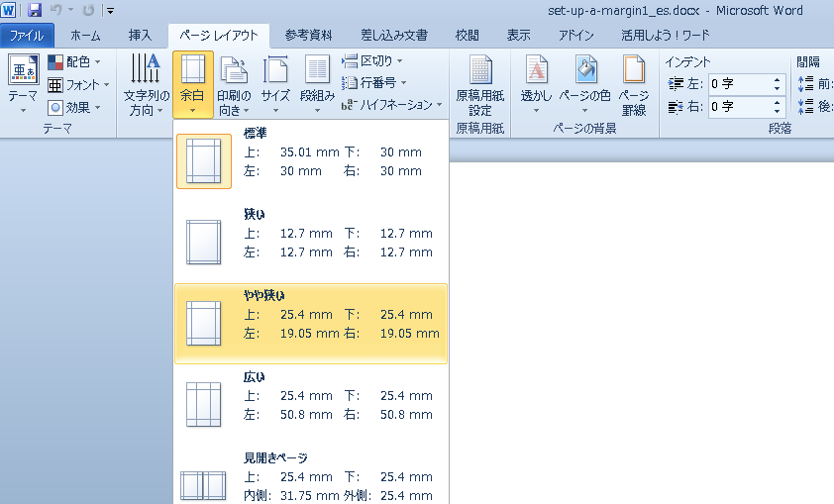The image size is (834, 504).
Task: Click the ページ罫線 page borders button
Action: point(634,86)
